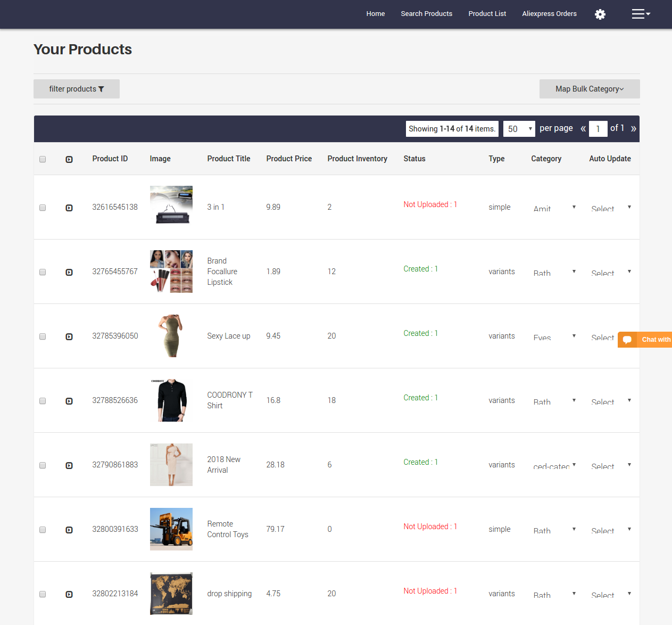672x625 pixels.
Task: Go to the next page using » arrow
Action: click(633, 129)
